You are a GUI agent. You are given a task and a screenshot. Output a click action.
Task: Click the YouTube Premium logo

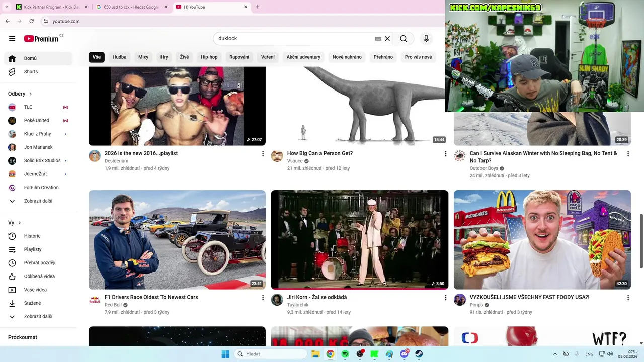(x=41, y=39)
